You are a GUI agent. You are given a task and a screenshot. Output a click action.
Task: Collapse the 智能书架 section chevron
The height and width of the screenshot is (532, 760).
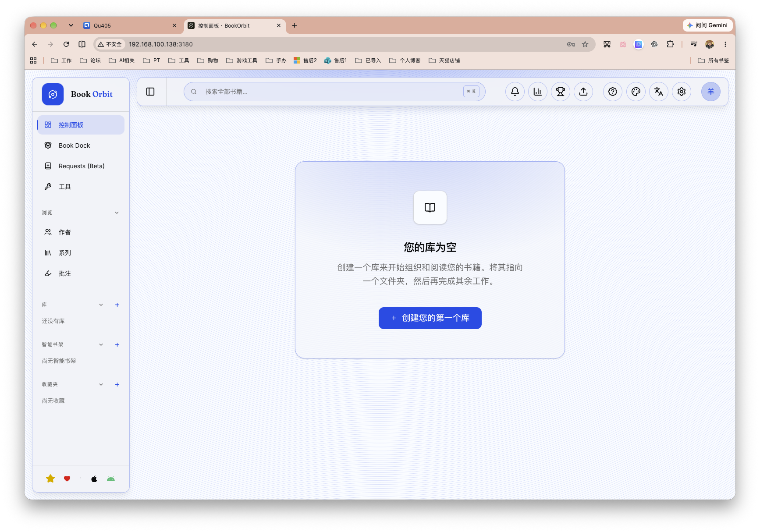click(x=101, y=344)
